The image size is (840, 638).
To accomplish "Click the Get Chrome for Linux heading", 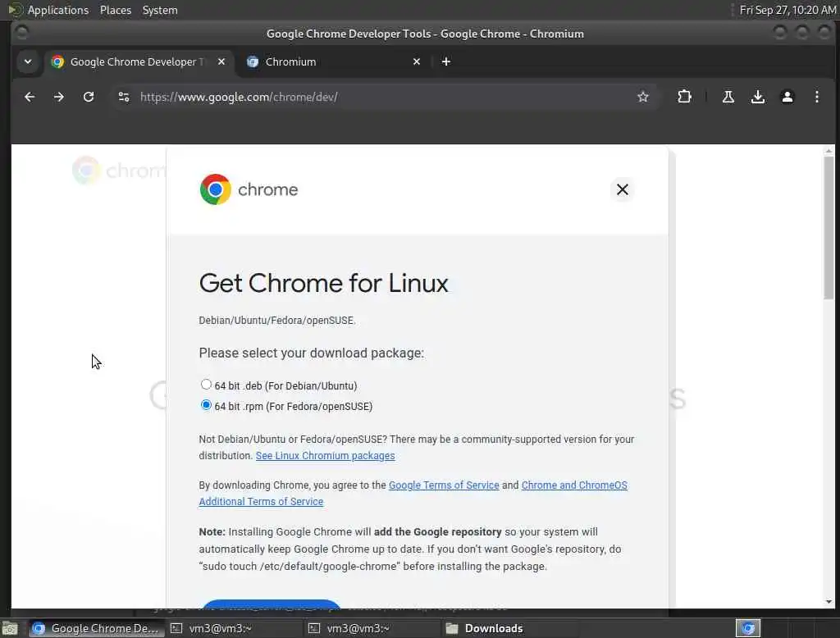I will click(323, 284).
